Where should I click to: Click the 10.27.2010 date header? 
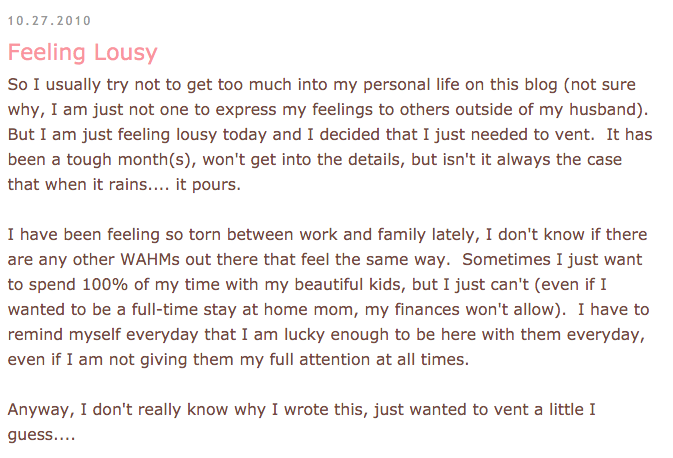click(49, 21)
